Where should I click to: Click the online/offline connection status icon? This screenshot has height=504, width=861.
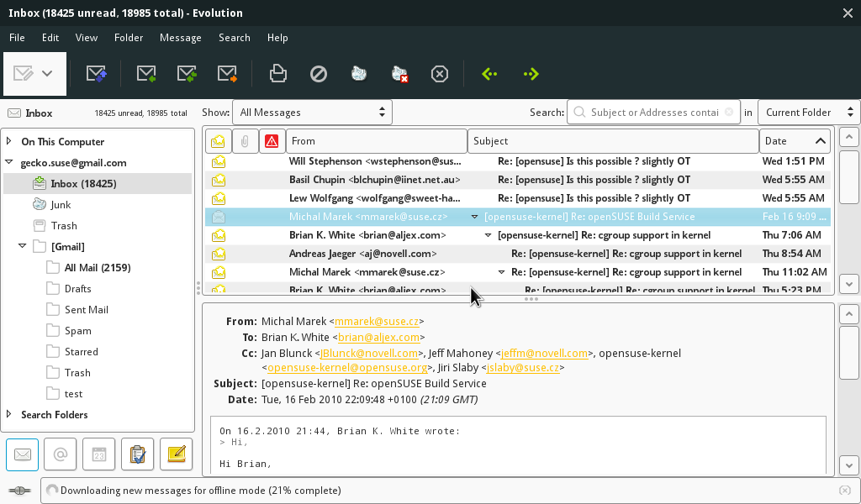point(19,491)
